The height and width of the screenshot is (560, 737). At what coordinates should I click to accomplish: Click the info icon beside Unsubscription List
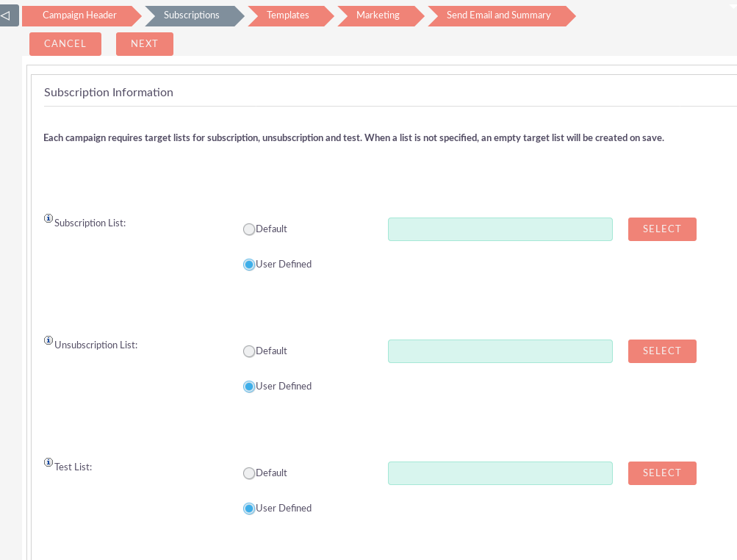click(48, 340)
